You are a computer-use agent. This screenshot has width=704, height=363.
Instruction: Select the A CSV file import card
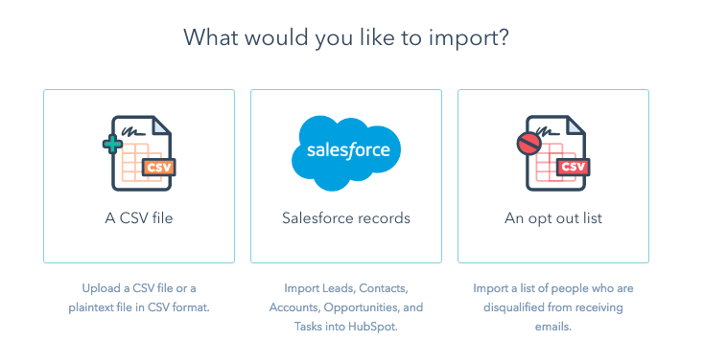(x=139, y=176)
